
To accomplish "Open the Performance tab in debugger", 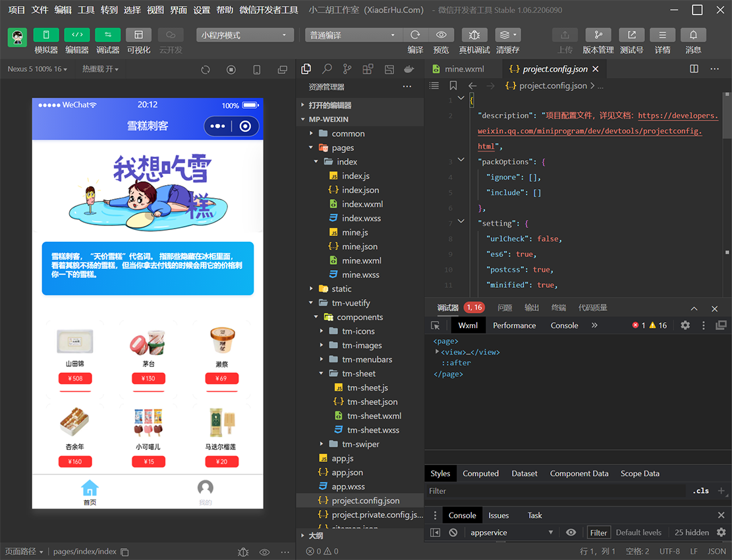I will coord(514,325).
